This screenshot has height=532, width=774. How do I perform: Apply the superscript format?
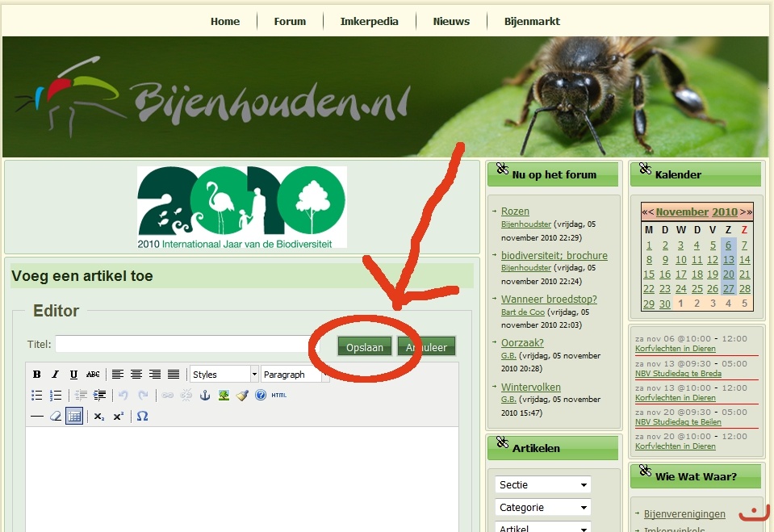tap(119, 417)
